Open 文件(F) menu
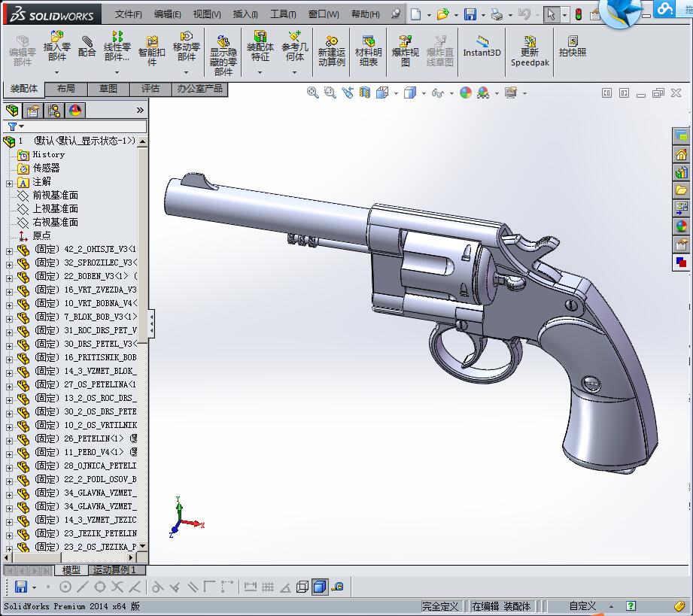The image size is (693, 616). [128, 14]
